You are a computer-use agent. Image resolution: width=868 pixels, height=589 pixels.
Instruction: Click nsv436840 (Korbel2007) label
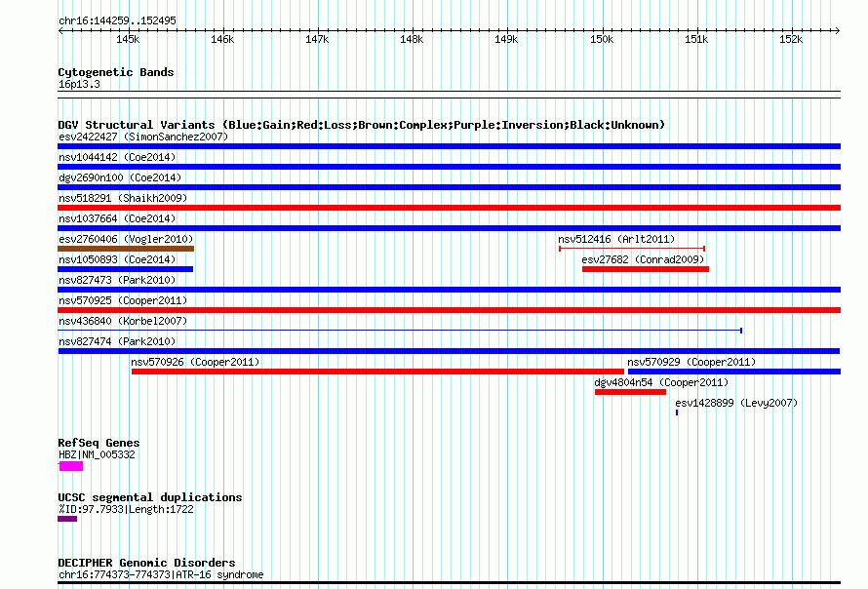pos(123,321)
